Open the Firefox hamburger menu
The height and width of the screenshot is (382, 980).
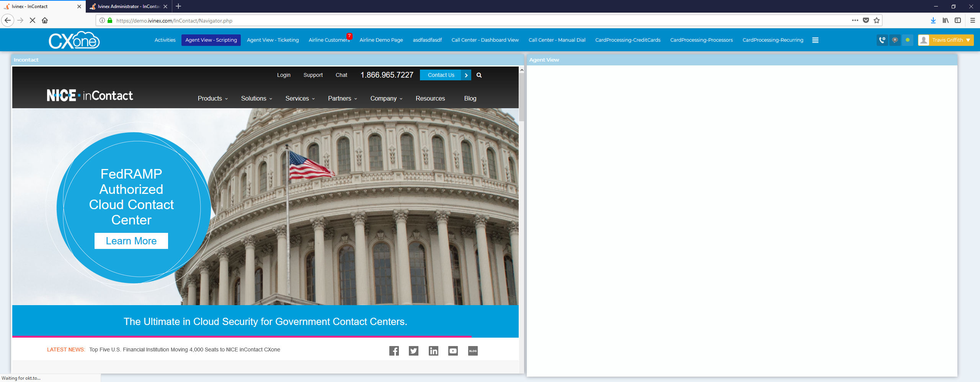[x=972, y=20]
